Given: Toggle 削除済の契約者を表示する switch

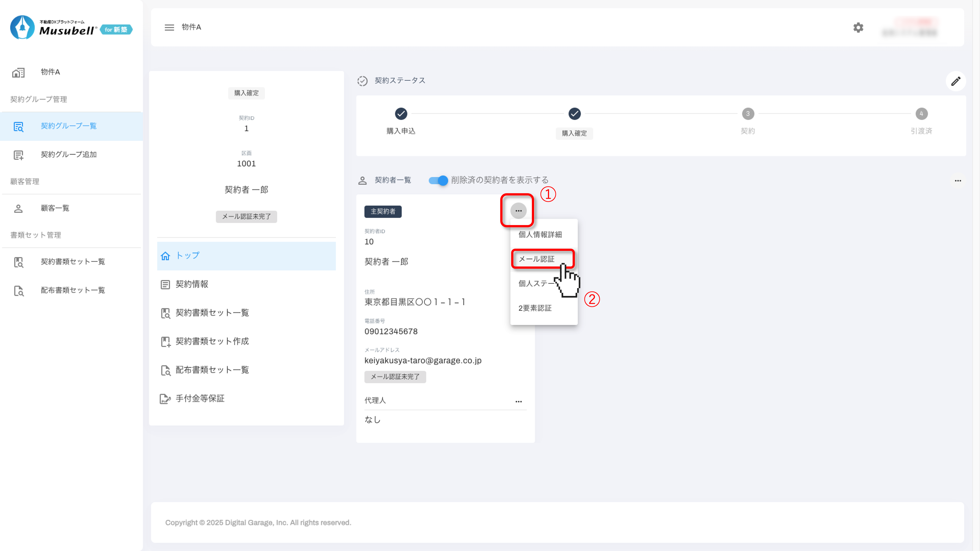Looking at the screenshot, I should (x=438, y=180).
